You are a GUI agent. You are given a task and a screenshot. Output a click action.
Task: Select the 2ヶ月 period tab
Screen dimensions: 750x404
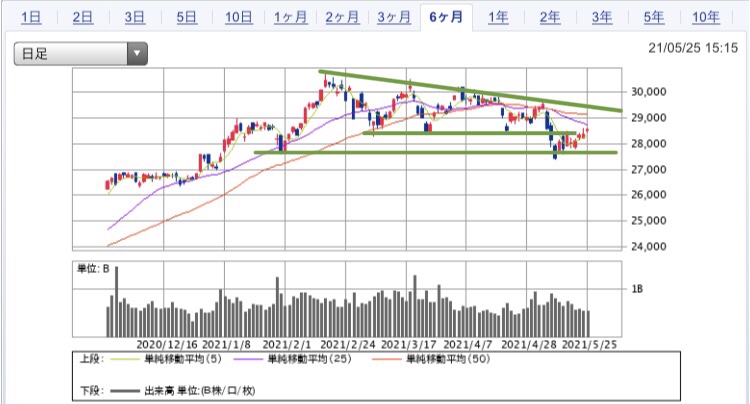342,18
